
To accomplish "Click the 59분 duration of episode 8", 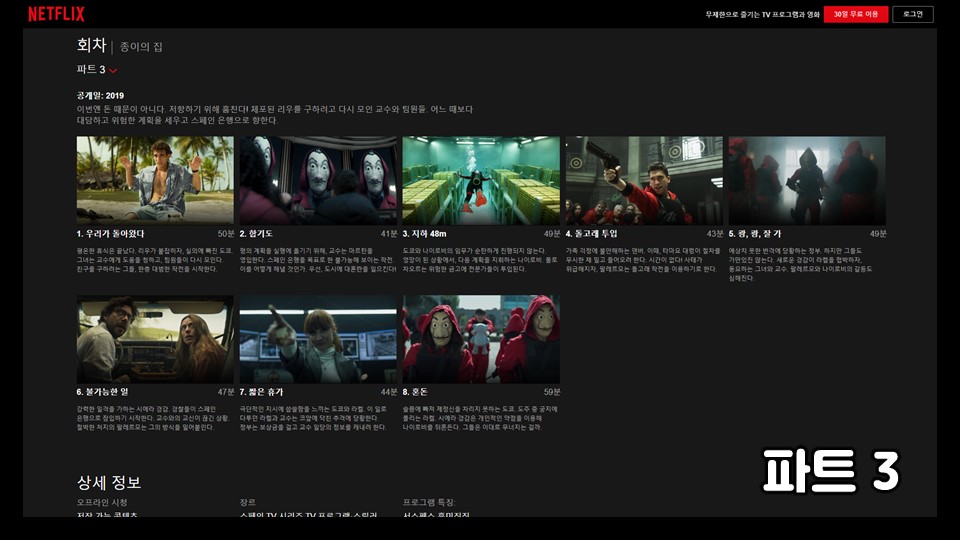I will pos(552,392).
